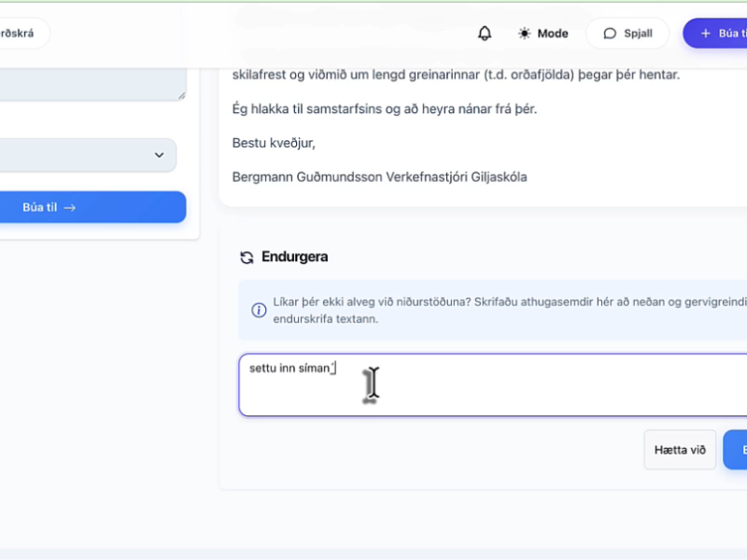Image resolution: width=747 pixels, height=560 pixels.
Task: Toggle light/dark display Mode
Action: (x=543, y=33)
